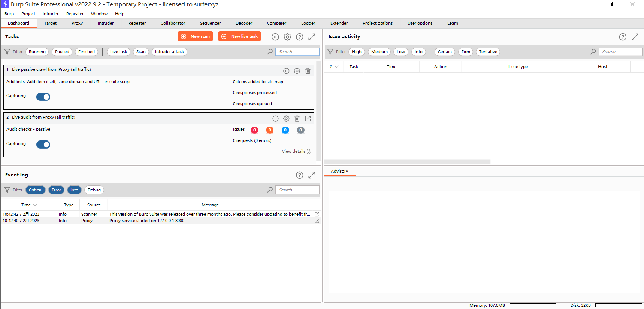Click the Event log filter funnel icon
Viewport: 644px width, 309px height.
coord(7,190)
